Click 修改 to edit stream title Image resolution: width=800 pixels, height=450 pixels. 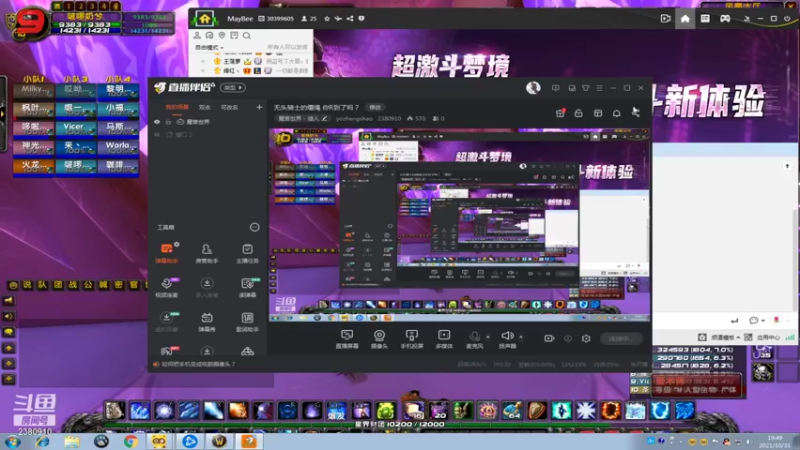pyautogui.click(x=375, y=107)
